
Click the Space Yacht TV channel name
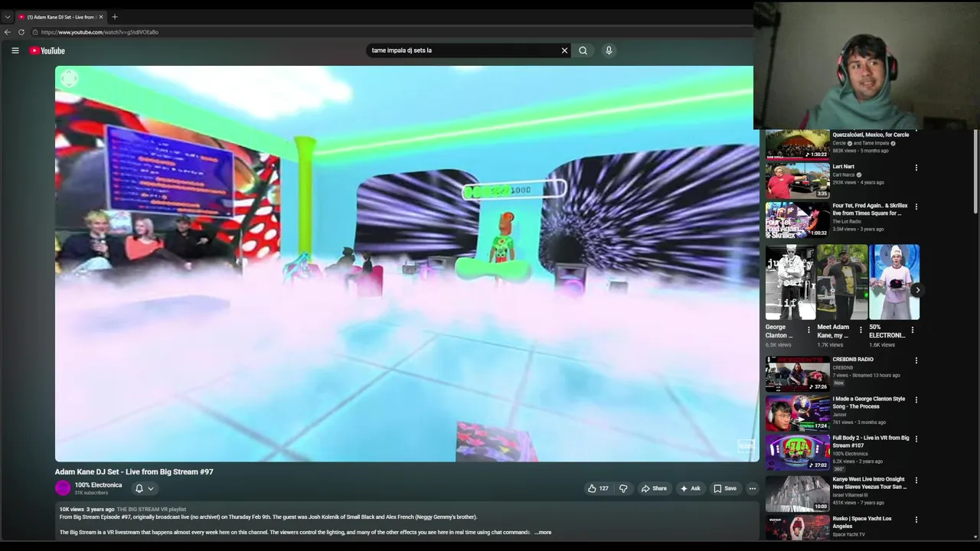[x=848, y=534]
